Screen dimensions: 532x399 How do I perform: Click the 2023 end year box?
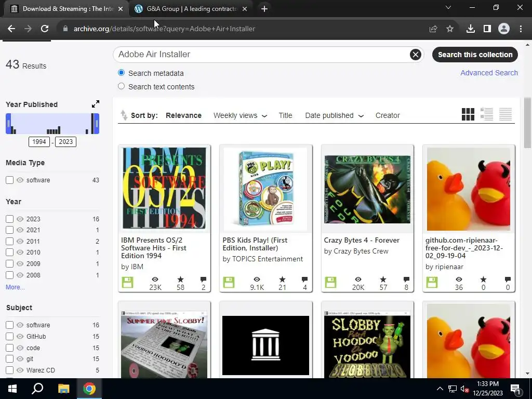[x=66, y=142]
